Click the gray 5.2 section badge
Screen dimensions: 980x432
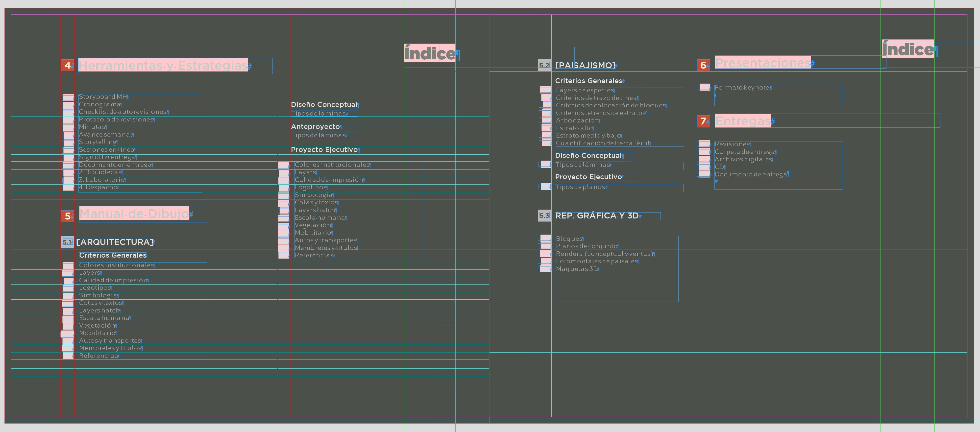tap(544, 65)
